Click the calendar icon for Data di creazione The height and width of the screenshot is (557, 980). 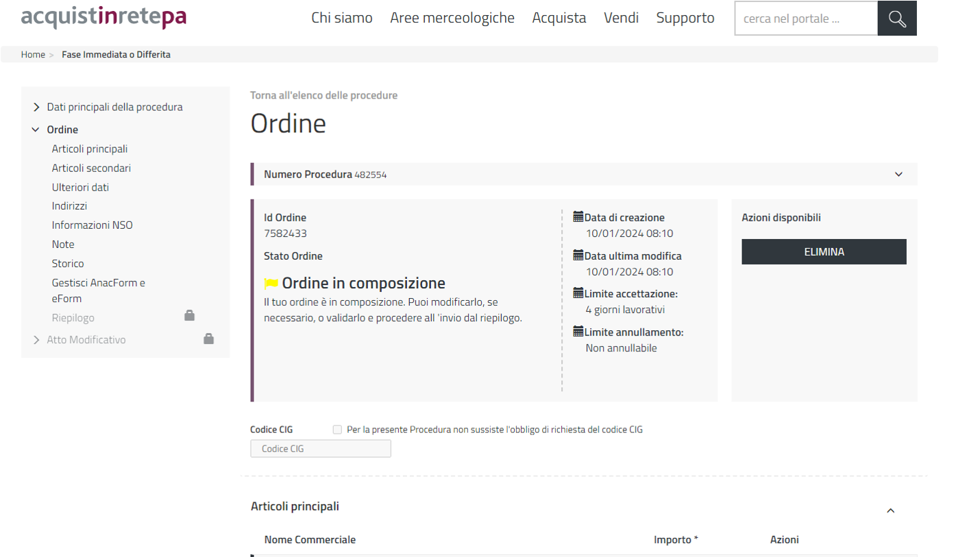point(578,217)
